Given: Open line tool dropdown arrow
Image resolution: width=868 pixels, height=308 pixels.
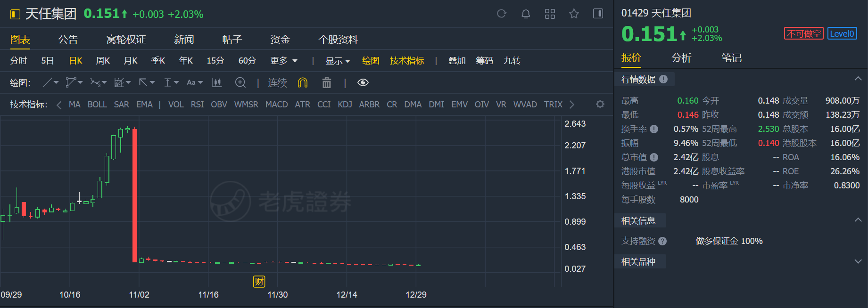Looking at the screenshot, I should coord(57,83).
